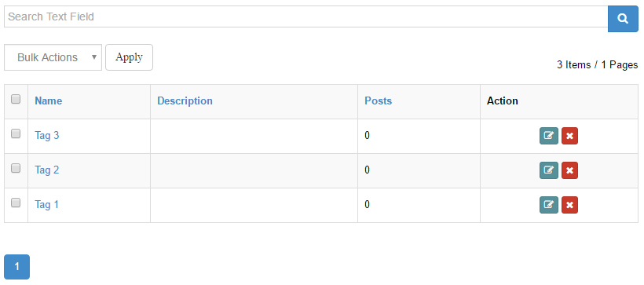Edit Tag 3 with pencil icon
The width and height of the screenshot is (644, 285).
click(x=549, y=136)
